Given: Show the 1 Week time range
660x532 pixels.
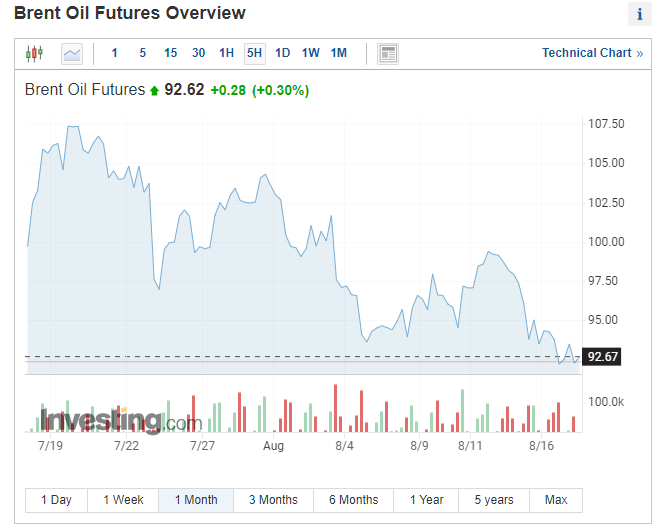Looking at the screenshot, I should tap(123, 500).
